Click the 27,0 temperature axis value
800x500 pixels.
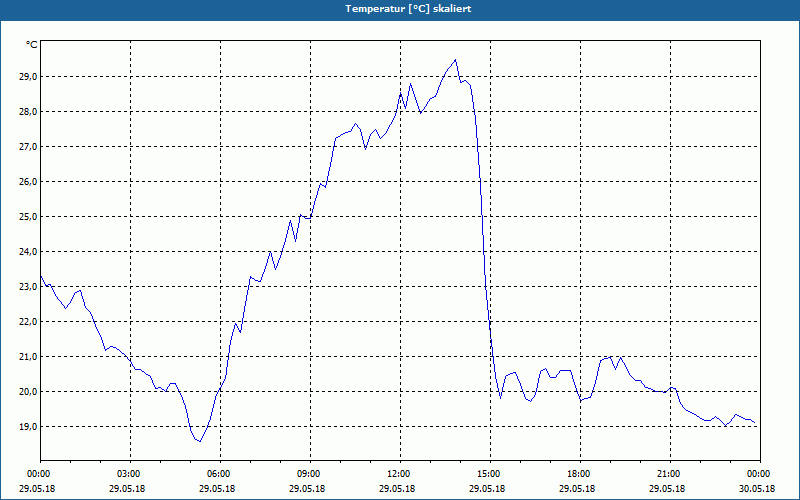click(28, 146)
